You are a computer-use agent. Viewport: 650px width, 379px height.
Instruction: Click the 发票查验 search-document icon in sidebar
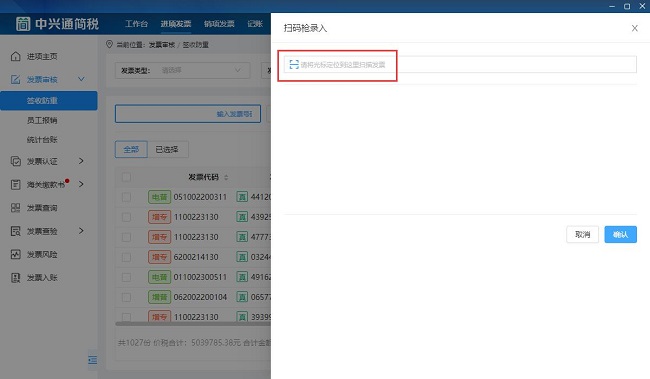tap(15, 231)
